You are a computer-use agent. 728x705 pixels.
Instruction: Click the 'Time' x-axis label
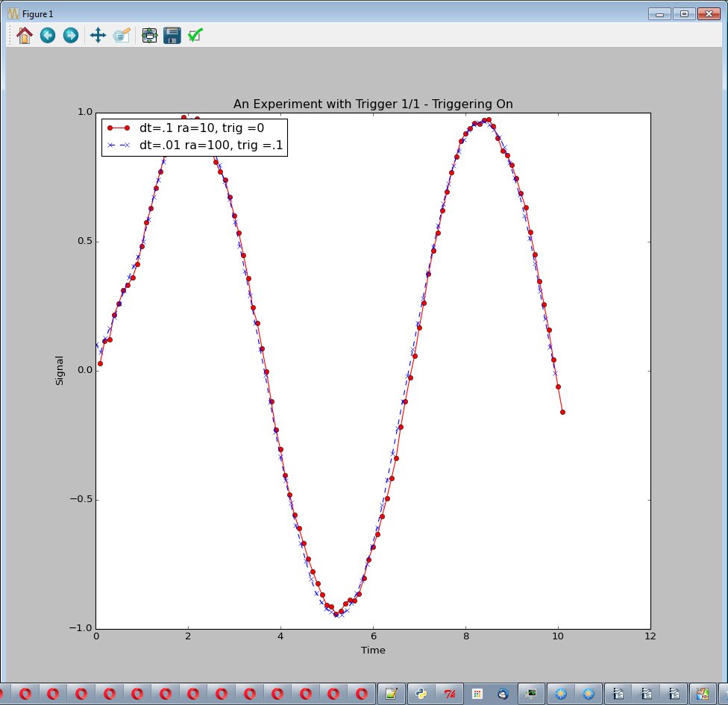point(373,651)
